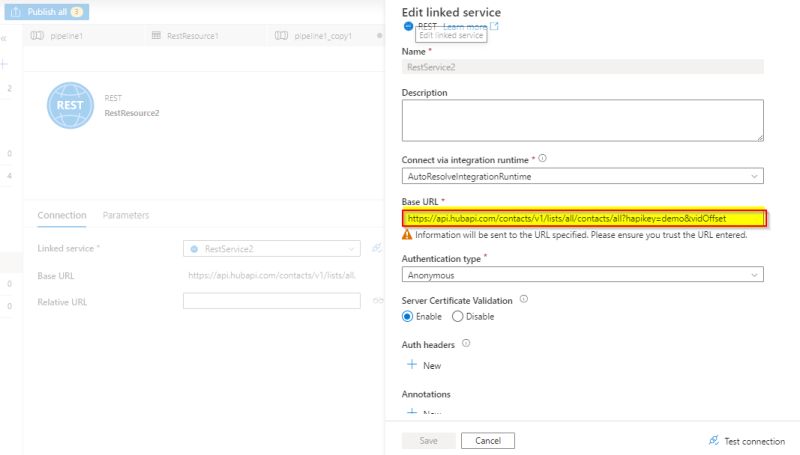
Task: Click the Test connection plug icon
Action: pos(714,440)
